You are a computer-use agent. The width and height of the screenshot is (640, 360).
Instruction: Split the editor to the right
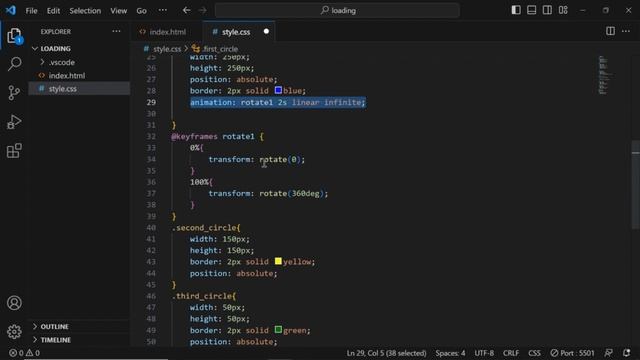610,31
